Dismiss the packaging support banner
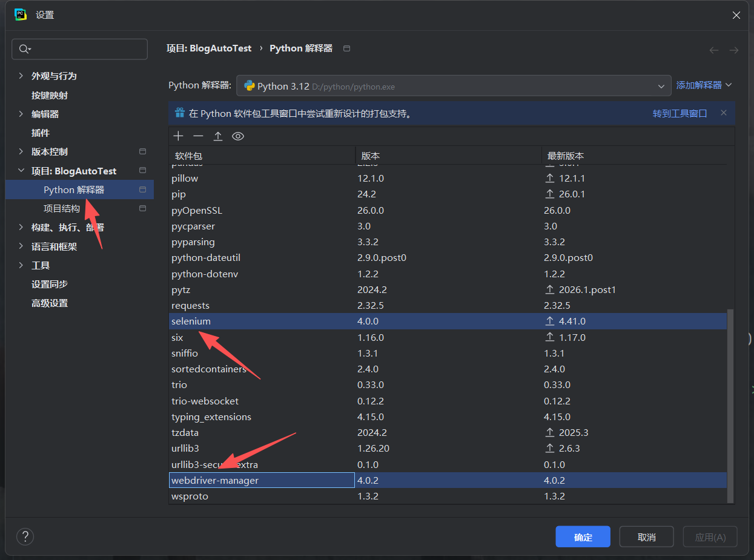The height and width of the screenshot is (560, 754). pyautogui.click(x=724, y=113)
